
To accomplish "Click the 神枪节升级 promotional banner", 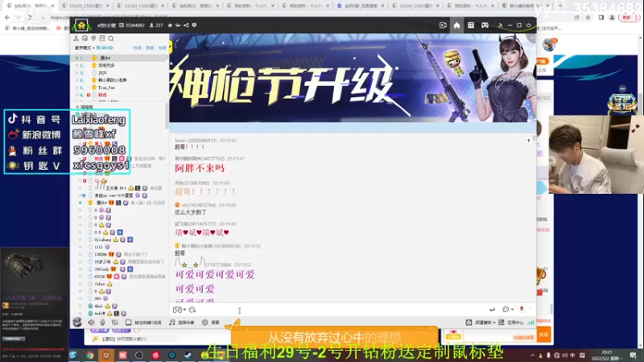I will [x=353, y=78].
